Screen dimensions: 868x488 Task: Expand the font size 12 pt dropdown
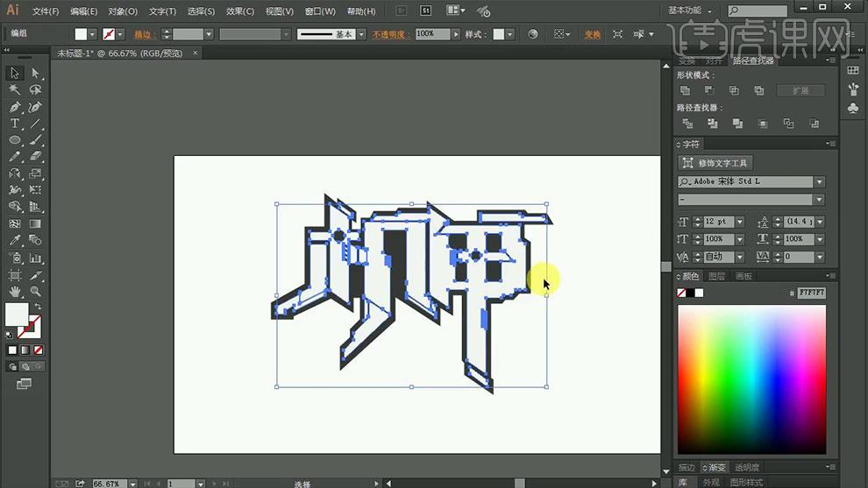[740, 222]
